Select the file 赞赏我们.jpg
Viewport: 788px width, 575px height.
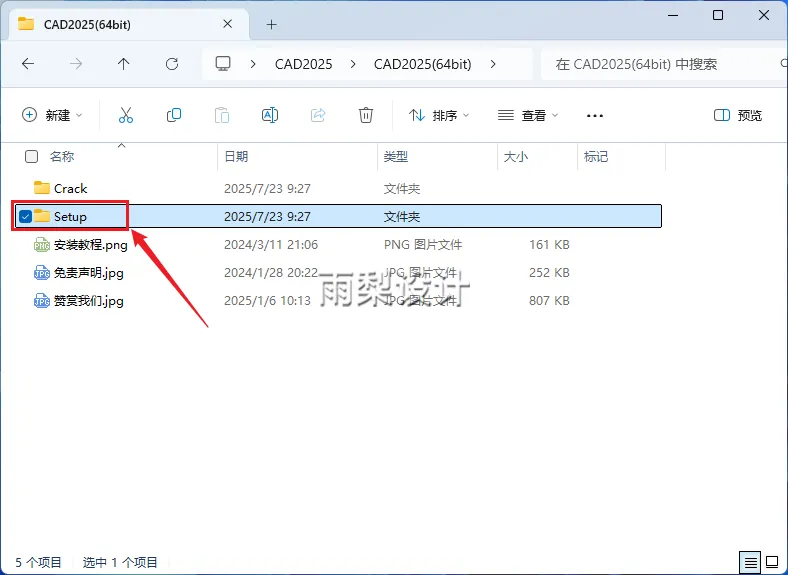pos(88,301)
